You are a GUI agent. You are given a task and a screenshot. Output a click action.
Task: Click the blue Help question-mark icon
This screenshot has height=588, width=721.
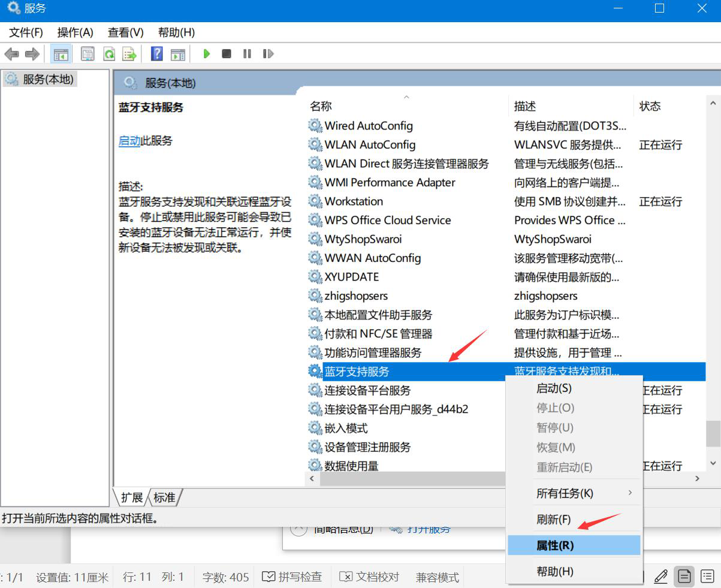(157, 54)
